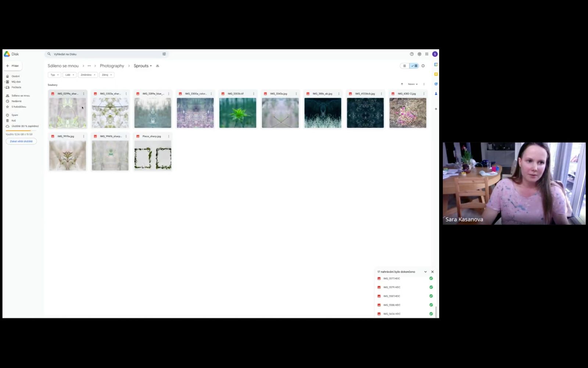Open the Název sort dropdown
Image resolution: width=588 pixels, height=368 pixels.
(x=413, y=84)
